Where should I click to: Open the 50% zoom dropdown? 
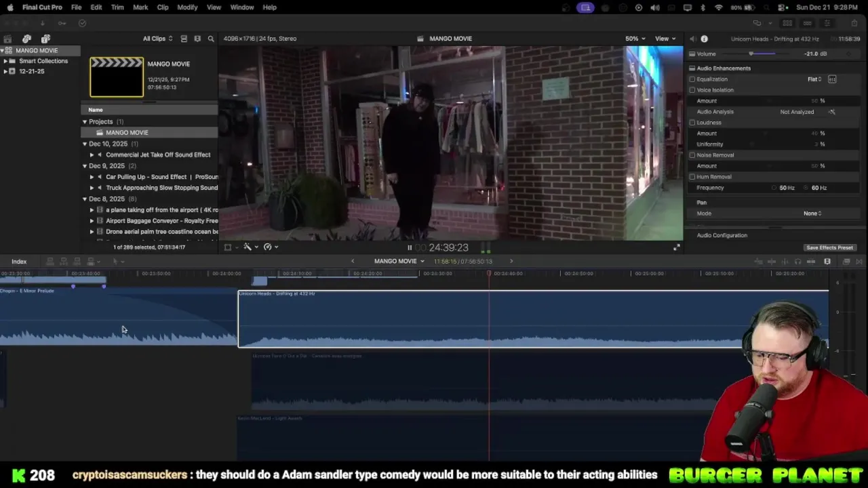[x=635, y=39]
